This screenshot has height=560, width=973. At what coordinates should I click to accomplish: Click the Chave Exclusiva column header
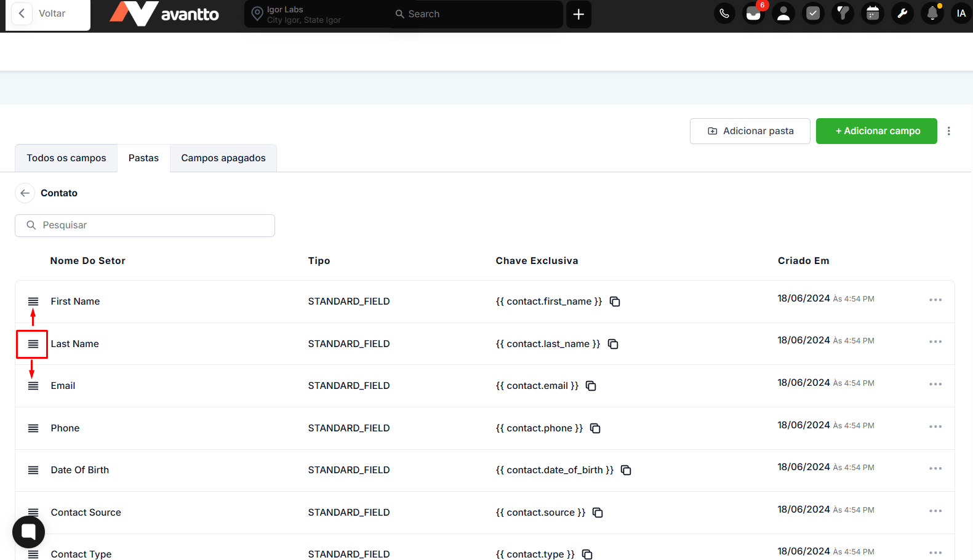coord(537,261)
